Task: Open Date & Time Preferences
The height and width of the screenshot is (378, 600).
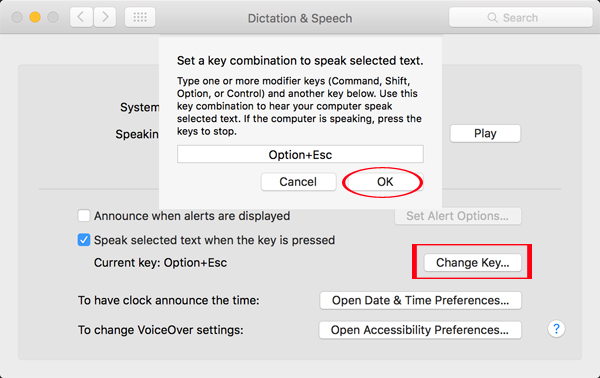Action: click(421, 300)
